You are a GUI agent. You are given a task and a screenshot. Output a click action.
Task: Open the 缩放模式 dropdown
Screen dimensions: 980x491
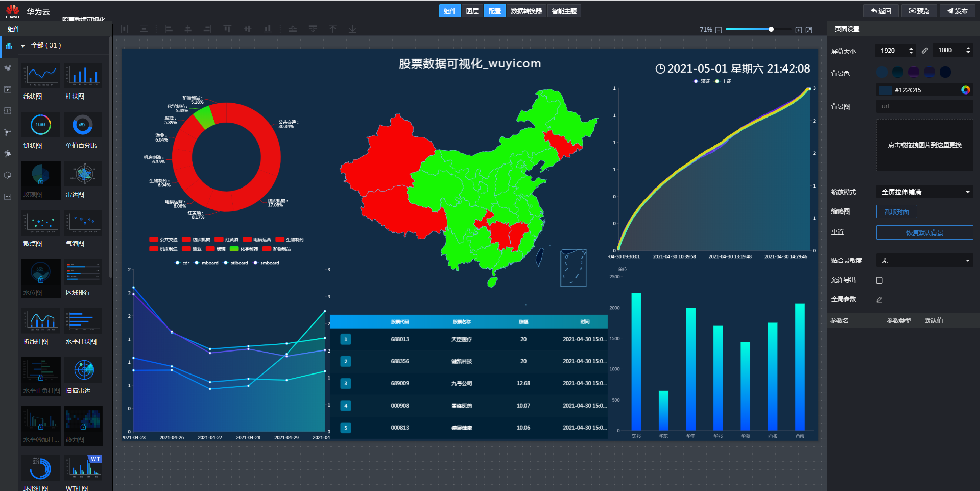pos(924,192)
